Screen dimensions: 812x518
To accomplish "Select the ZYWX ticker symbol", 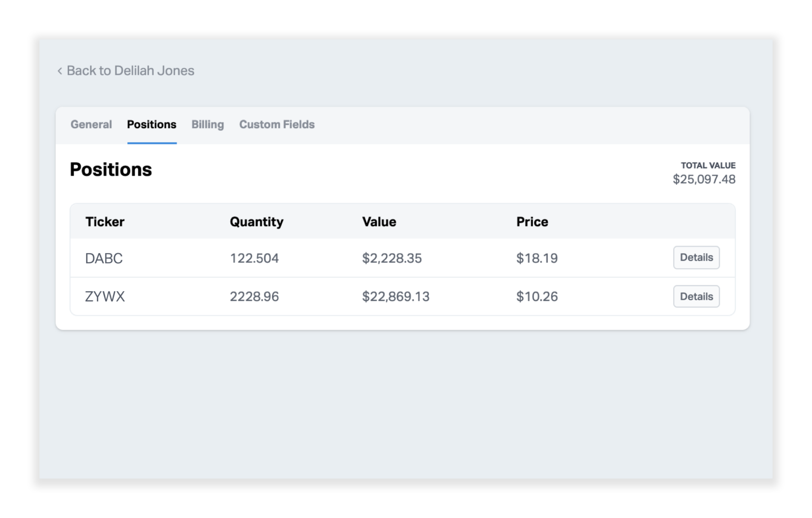I will (104, 296).
